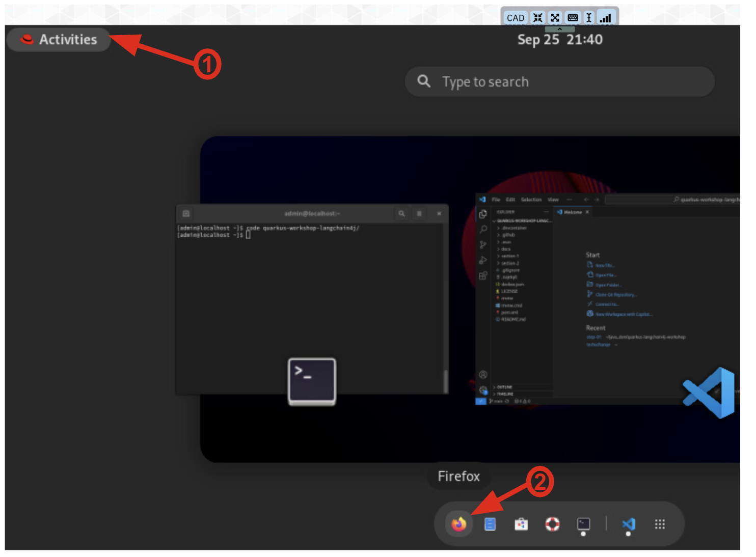Open the Files app in the dock

tap(490, 524)
